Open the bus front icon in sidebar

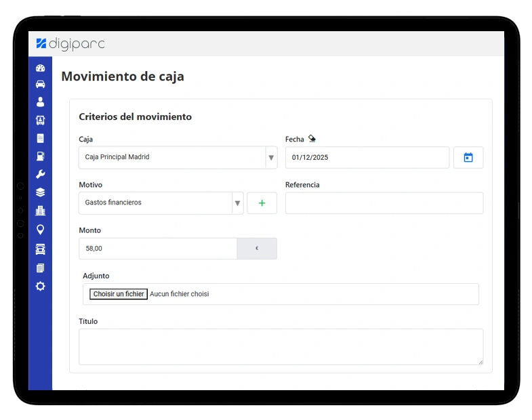[x=41, y=120]
